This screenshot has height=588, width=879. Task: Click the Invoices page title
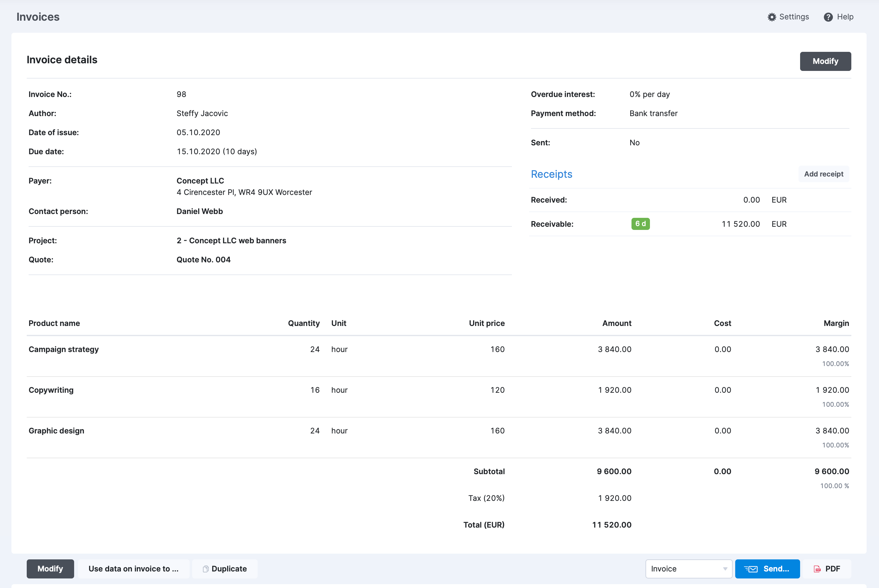pos(38,17)
